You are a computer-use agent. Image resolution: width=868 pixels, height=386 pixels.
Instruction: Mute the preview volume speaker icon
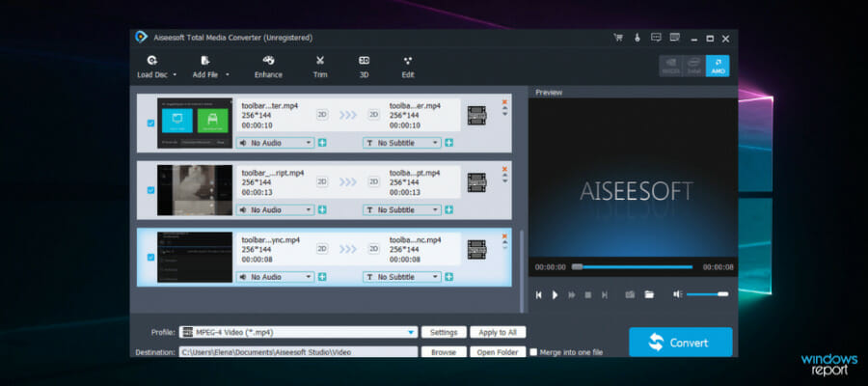pos(678,294)
